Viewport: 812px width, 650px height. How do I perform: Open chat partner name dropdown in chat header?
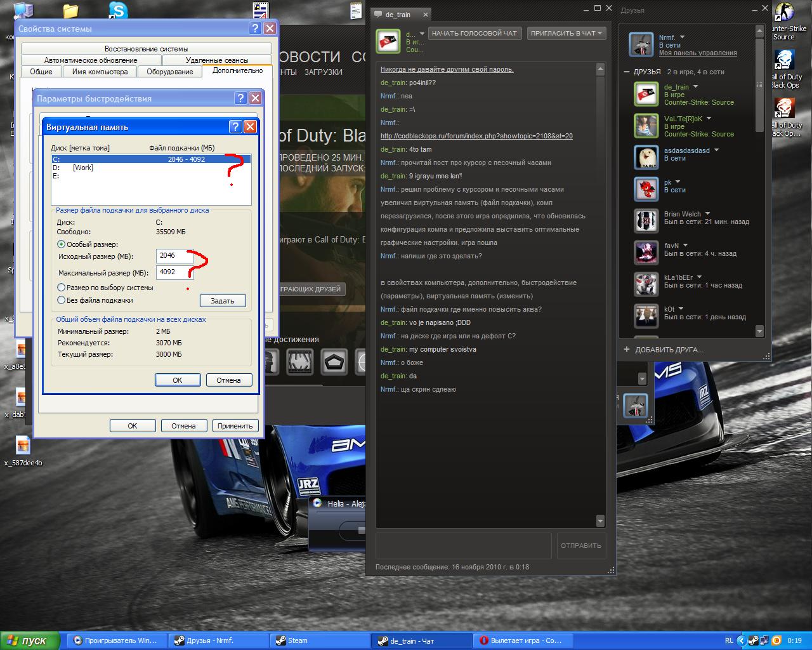pyautogui.click(x=422, y=34)
